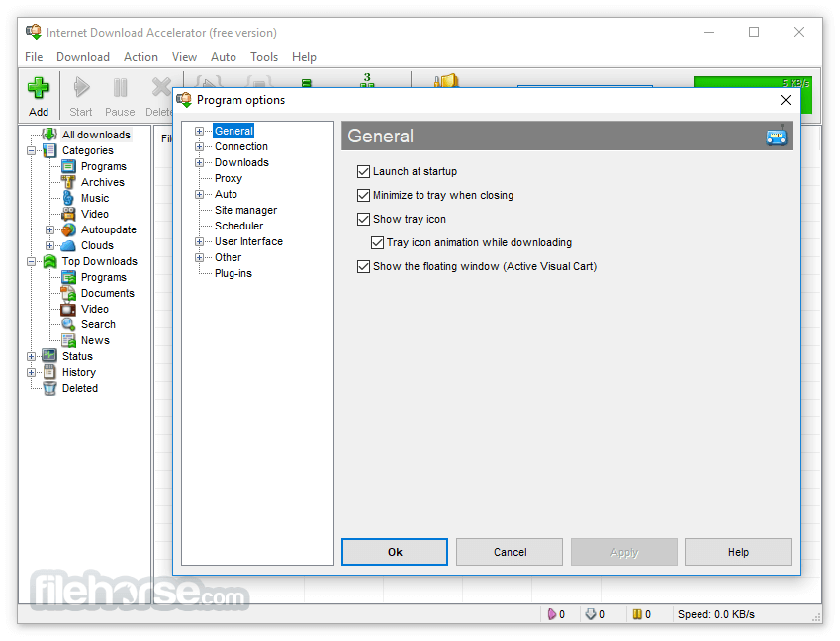The height and width of the screenshot is (641, 840).
Task: Expand the User Interface options node
Action: 199,242
